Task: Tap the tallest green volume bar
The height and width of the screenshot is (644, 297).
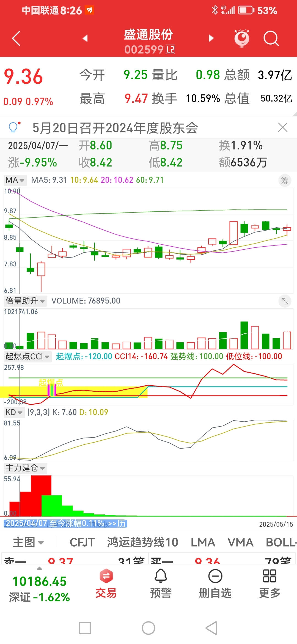Action: click(x=244, y=335)
